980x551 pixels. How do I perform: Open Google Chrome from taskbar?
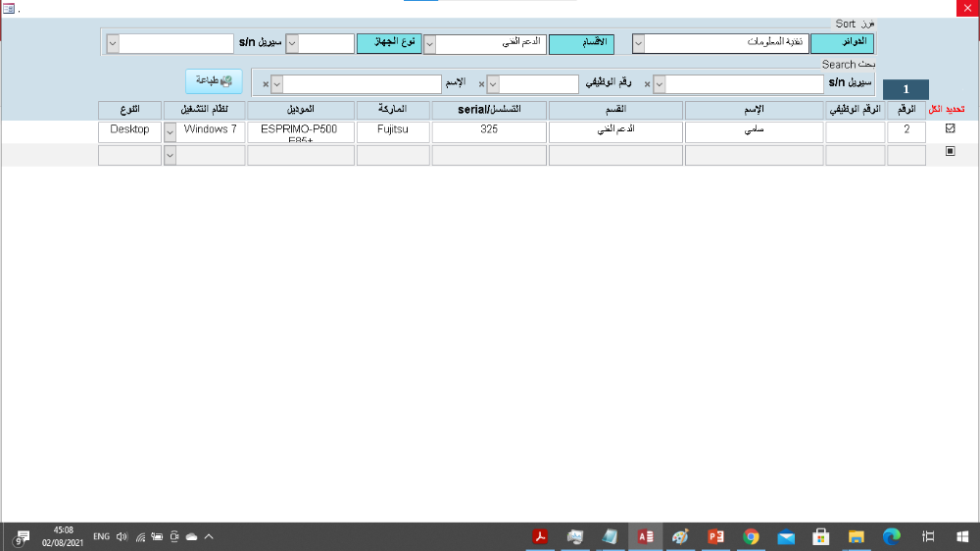click(751, 536)
